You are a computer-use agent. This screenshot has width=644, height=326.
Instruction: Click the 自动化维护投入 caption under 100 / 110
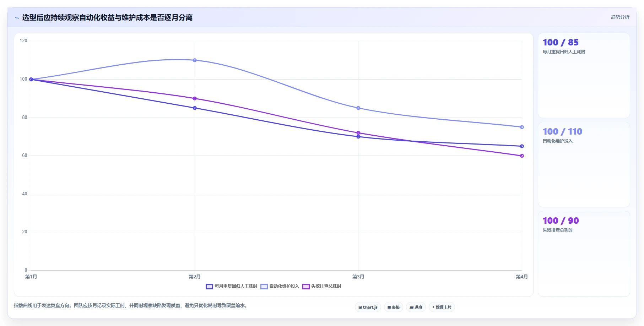[x=557, y=141]
